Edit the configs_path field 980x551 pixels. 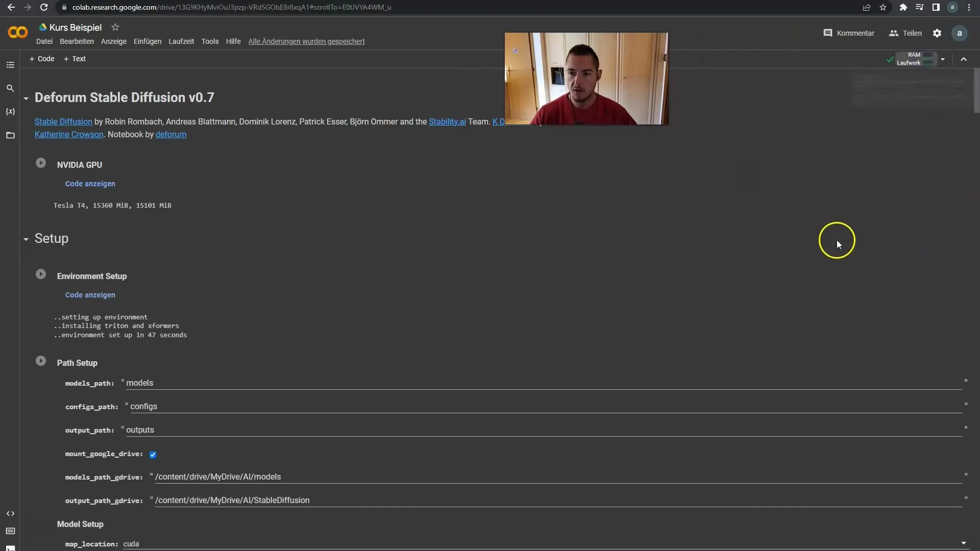pyautogui.click(x=546, y=407)
